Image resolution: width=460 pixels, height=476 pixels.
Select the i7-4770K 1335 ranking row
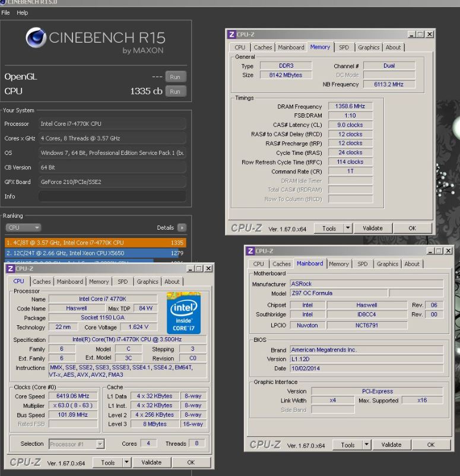click(x=96, y=243)
